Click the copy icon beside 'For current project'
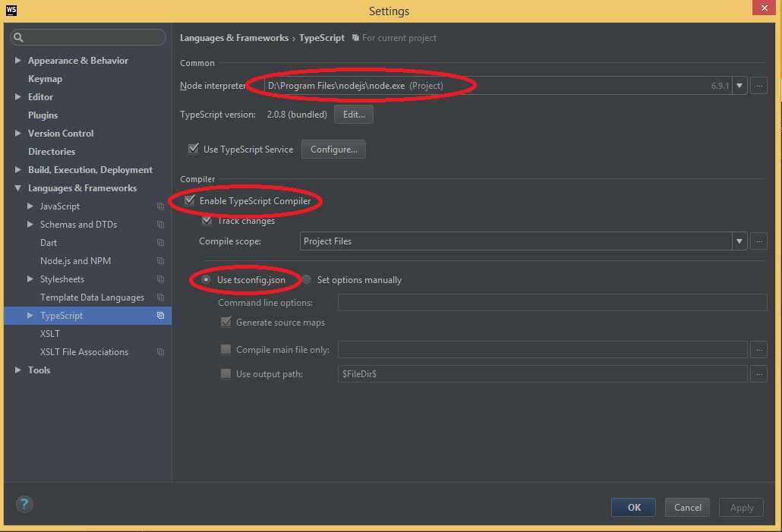Image resolution: width=782 pixels, height=532 pixels. (355, 38)
